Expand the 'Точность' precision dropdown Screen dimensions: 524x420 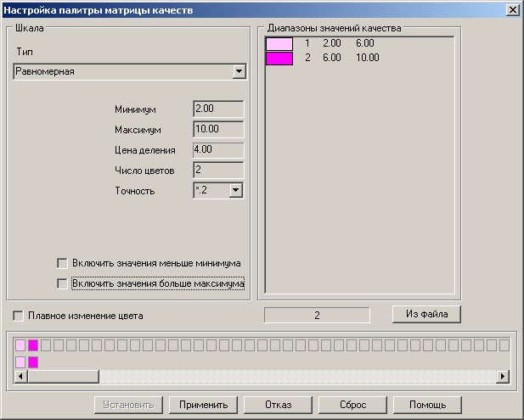point(235,191)
